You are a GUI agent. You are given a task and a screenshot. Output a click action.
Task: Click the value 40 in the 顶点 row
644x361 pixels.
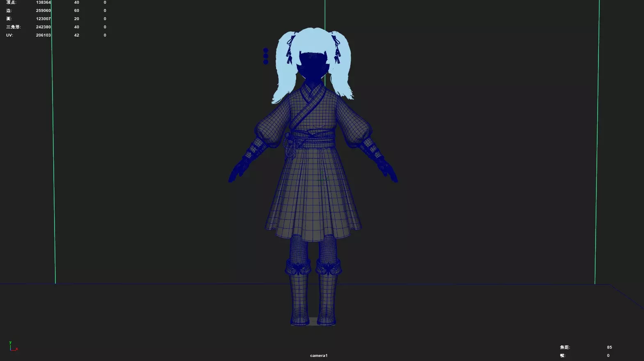[77, 2]
